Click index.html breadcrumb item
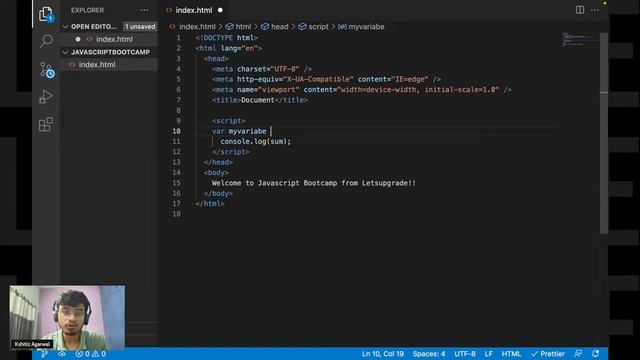Screen dimensions: 640x360 click(x=197, y=27)
